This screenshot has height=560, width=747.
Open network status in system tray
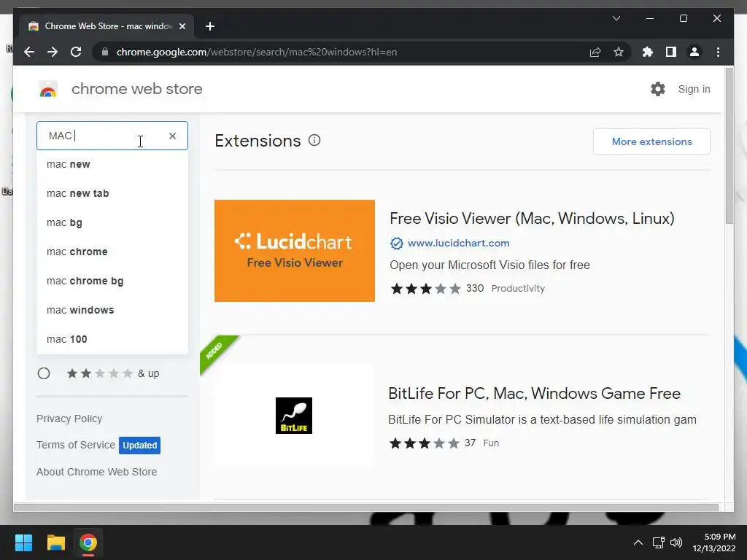tap(659, 542)
